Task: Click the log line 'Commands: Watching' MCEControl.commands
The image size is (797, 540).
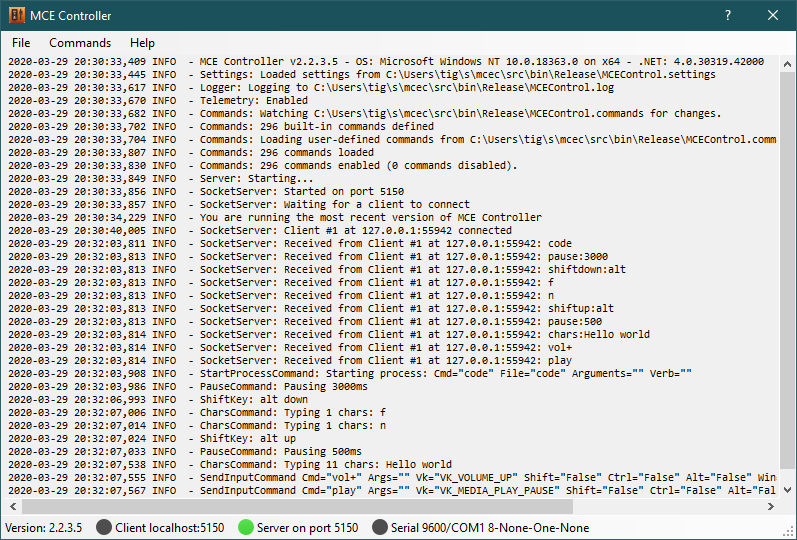Action: click(x=365, y=113)
